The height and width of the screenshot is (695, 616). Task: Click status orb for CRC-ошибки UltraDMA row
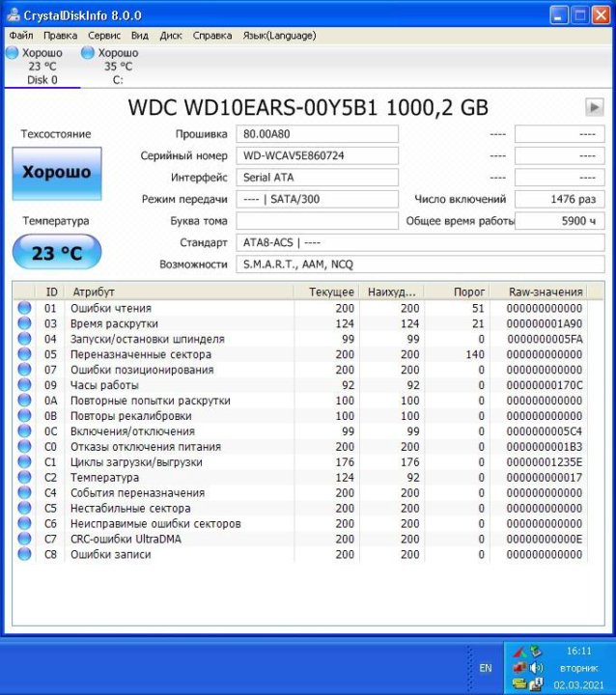pos(24,540)
